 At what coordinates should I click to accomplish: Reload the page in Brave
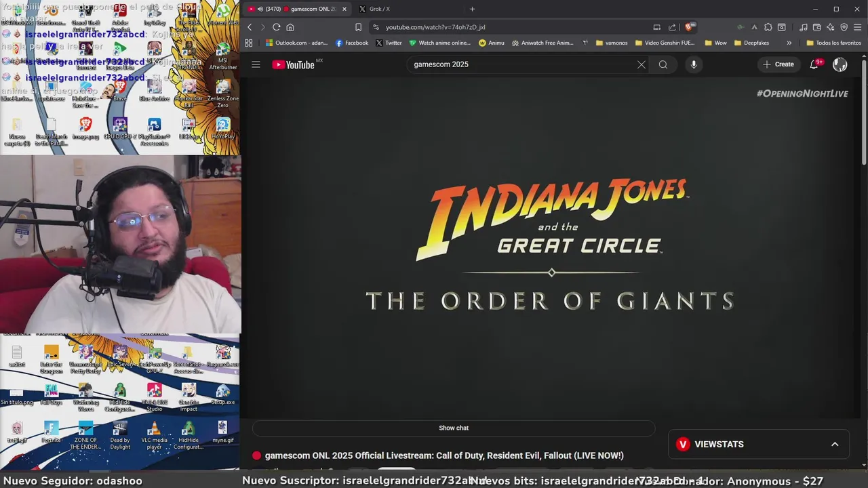pos(276,27)
